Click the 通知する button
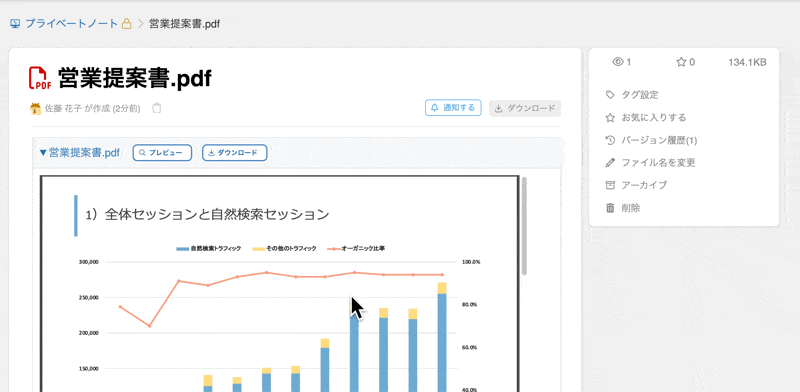Image resolution: width=800 pixels, height=392 pixels. click(453, 108)
